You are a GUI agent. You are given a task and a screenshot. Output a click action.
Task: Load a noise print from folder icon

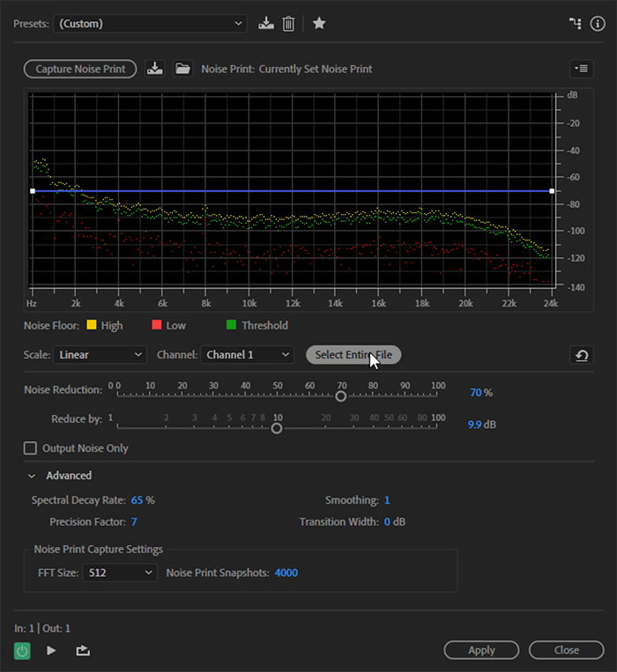pos(182,69)
